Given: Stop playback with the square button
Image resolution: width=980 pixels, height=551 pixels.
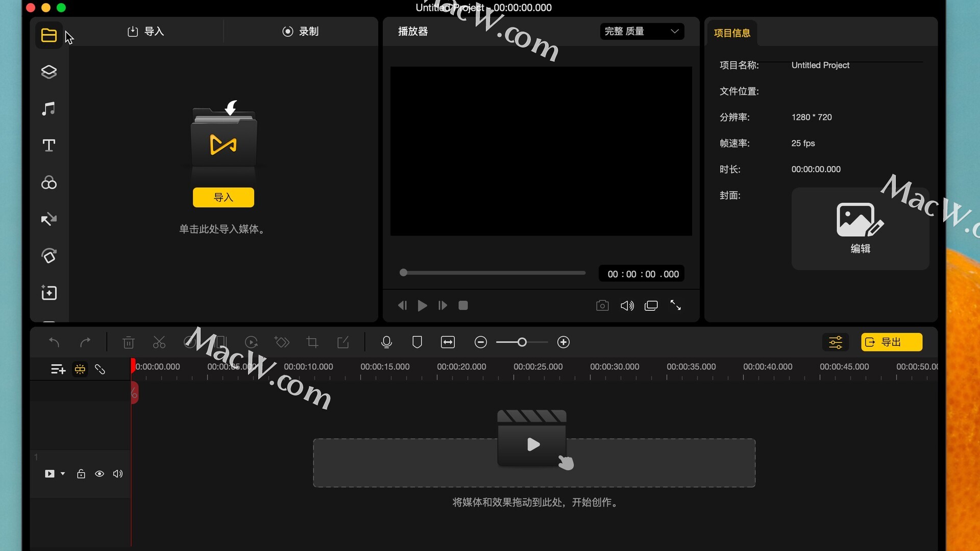Looking at the screenshot, I should click(463, 306).
